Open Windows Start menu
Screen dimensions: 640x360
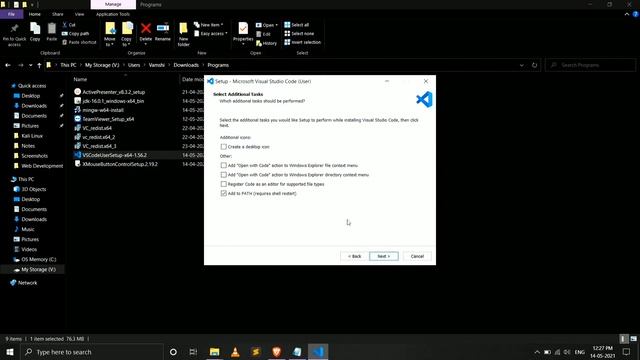9,351
